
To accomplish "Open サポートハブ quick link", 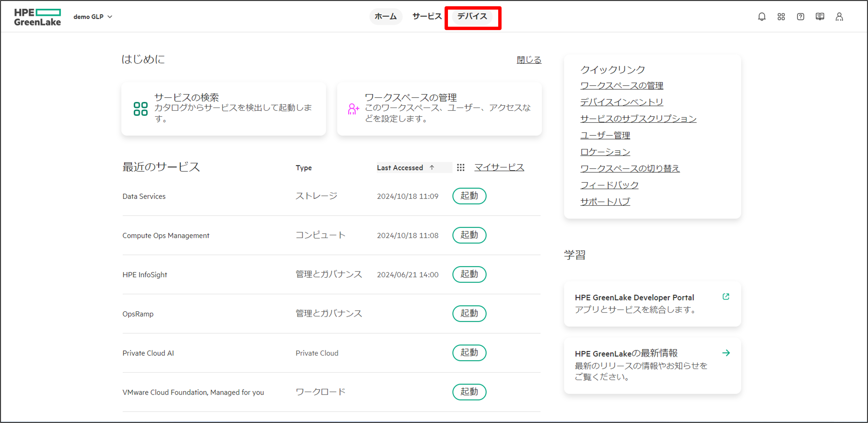I will pos(605,202).
